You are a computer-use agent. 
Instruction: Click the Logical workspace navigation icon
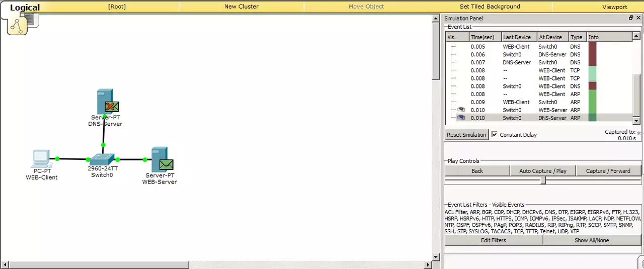click(18, 25)
